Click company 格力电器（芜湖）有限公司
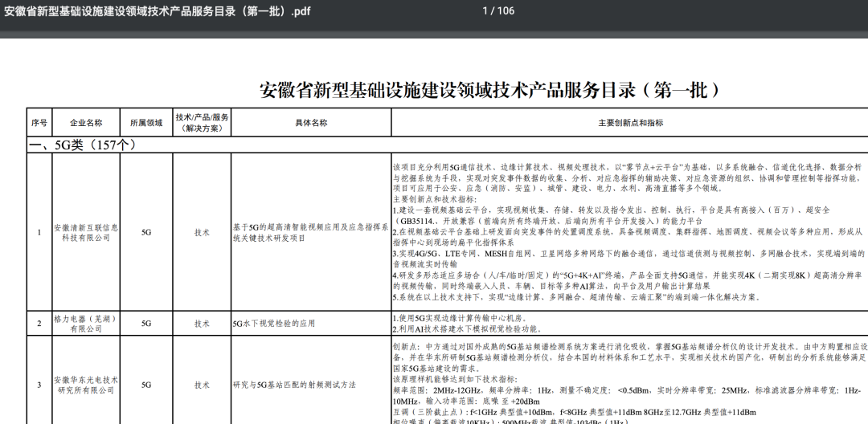Viewport: 868px width, 424px height. pyautogui.click(x=86, y=324)
